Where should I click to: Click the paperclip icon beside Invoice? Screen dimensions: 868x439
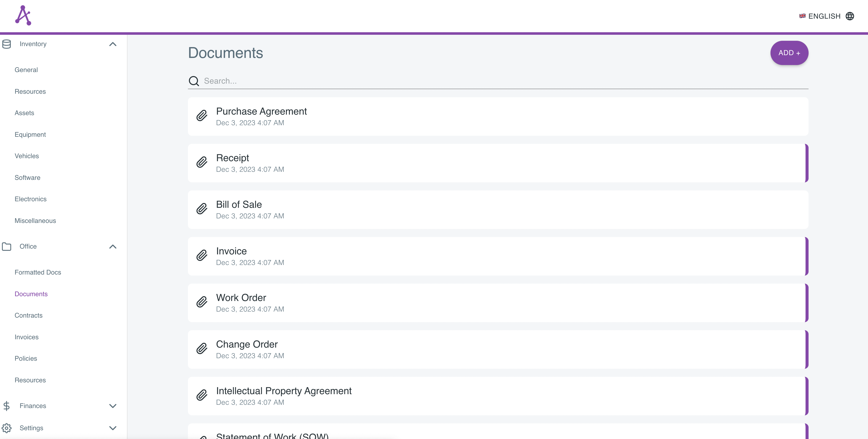(x=202, y=255)
